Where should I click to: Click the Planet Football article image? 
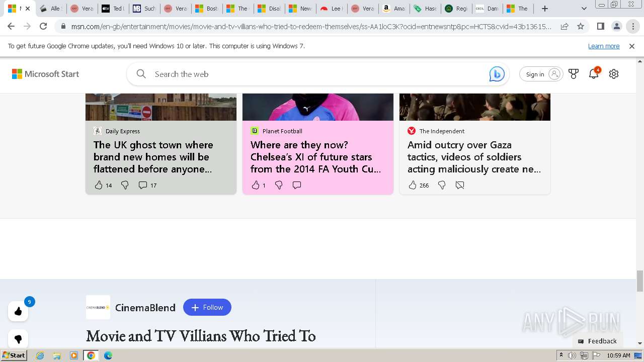318,107
